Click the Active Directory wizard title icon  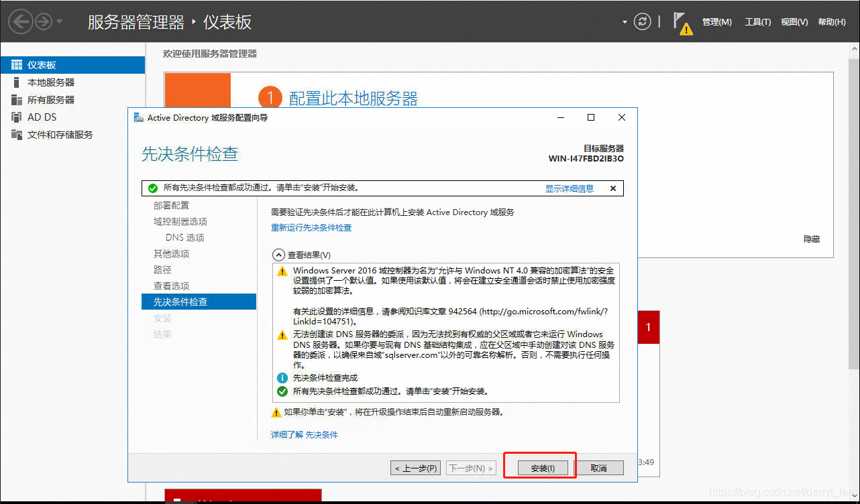point(138,117)
